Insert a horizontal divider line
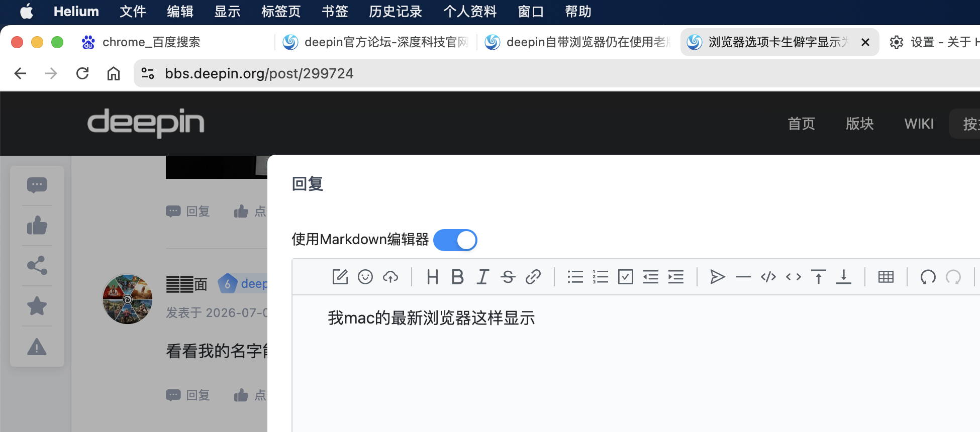 point(743,277)
